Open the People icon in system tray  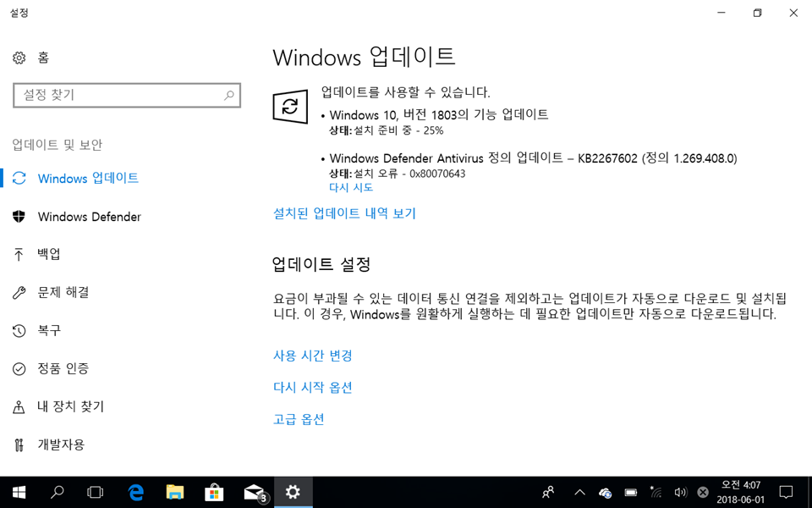548,492
